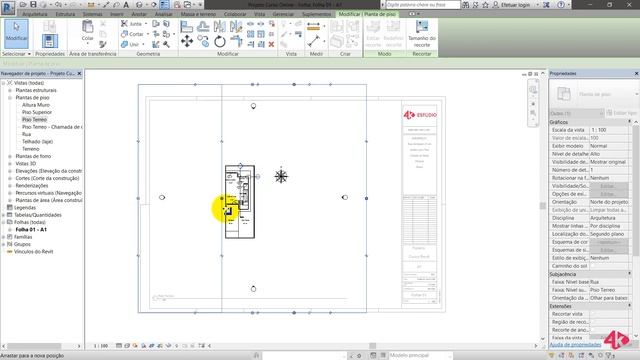This screenshot has height=360, width=640.
Task: Toggle the Região de recorte visible checkbox
Action: pyautogui.click(x=593, y=322)
